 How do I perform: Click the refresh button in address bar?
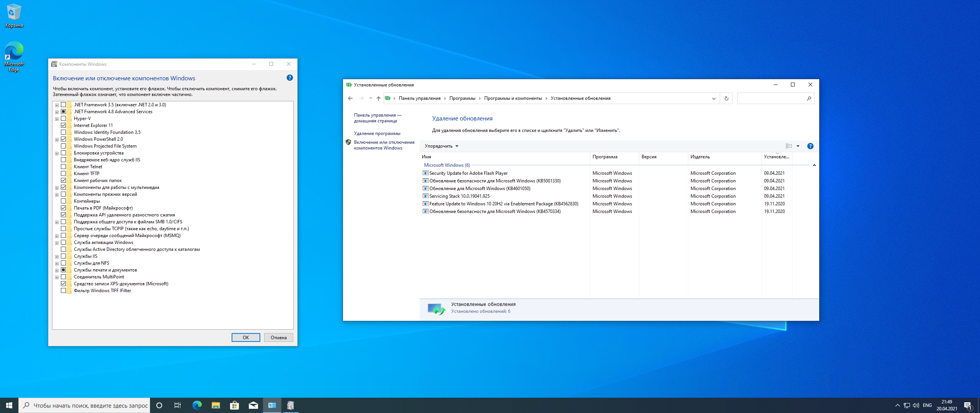[x=726, y=98]
